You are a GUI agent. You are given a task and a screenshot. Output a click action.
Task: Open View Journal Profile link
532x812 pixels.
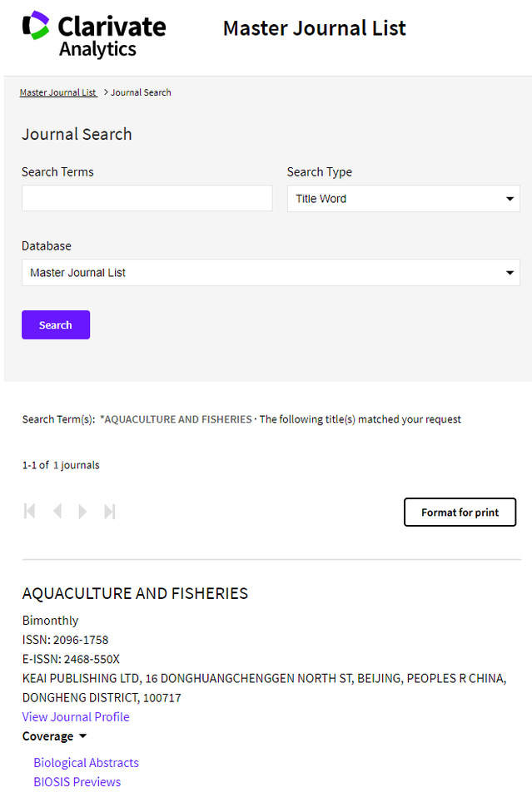[76, 717]
